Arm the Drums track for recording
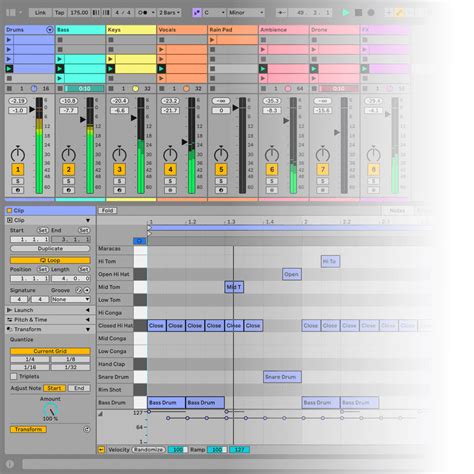The image size is (474, 474). (x=18, y=190)
